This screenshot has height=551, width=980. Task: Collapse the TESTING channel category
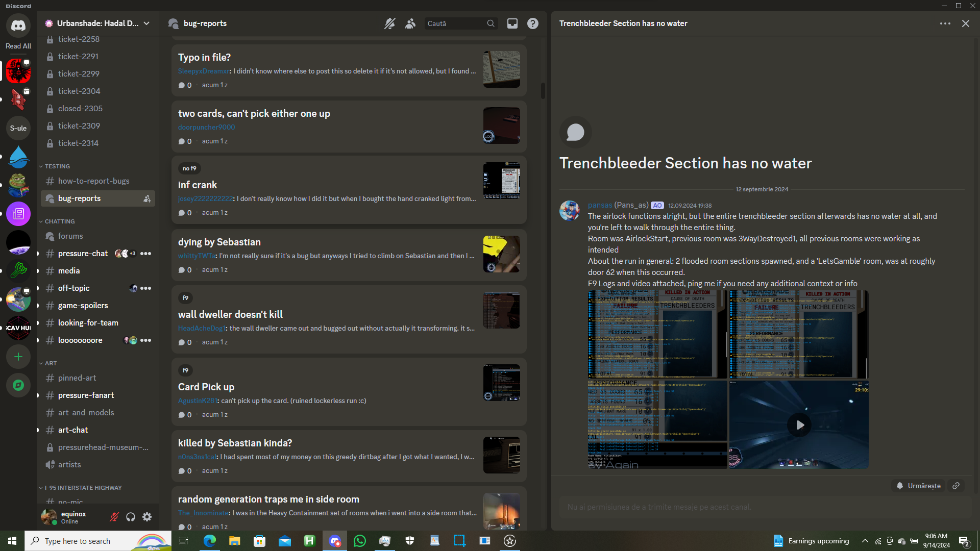point(57,166)
